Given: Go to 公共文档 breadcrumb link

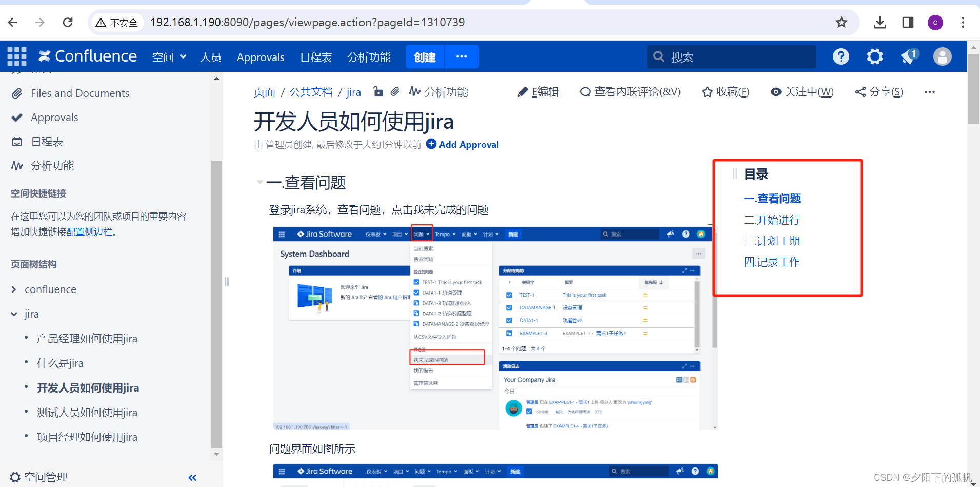Looking at the screenshot, I should click(x=311, y=92).
